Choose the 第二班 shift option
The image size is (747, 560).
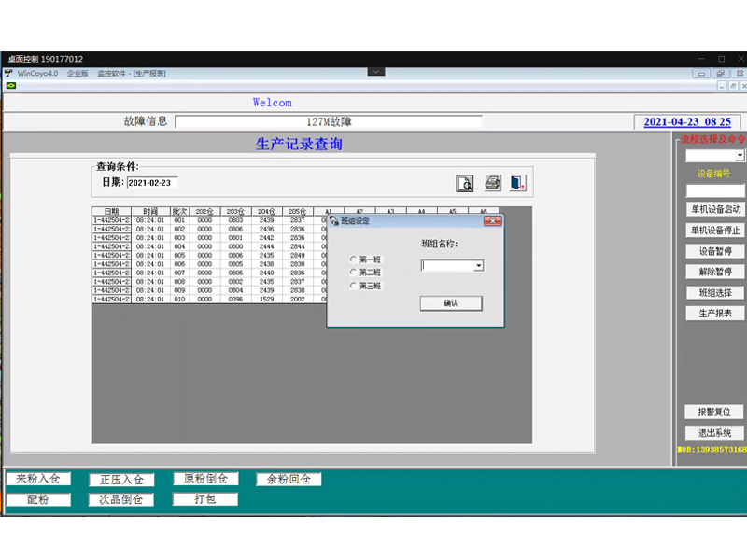[x=353, y=273]
